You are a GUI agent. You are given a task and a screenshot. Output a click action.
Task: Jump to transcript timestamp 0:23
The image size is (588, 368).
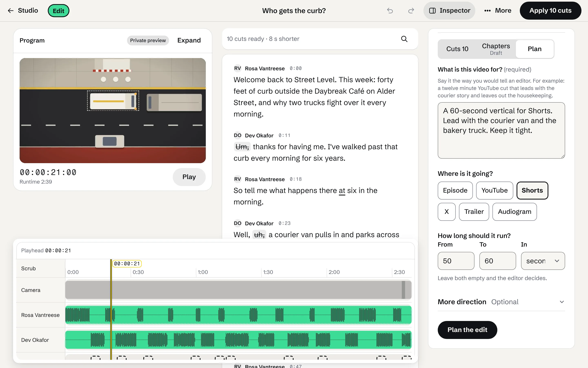pos(284,223)
